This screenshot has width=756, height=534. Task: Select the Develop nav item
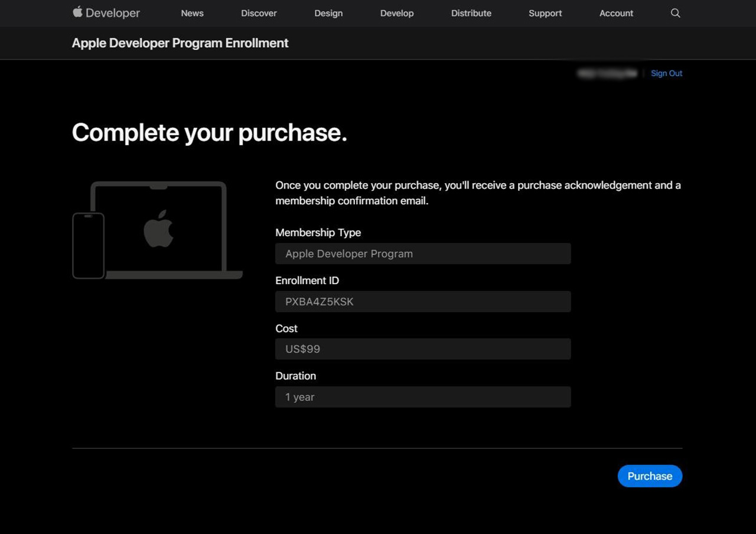(x=397, y=13)
